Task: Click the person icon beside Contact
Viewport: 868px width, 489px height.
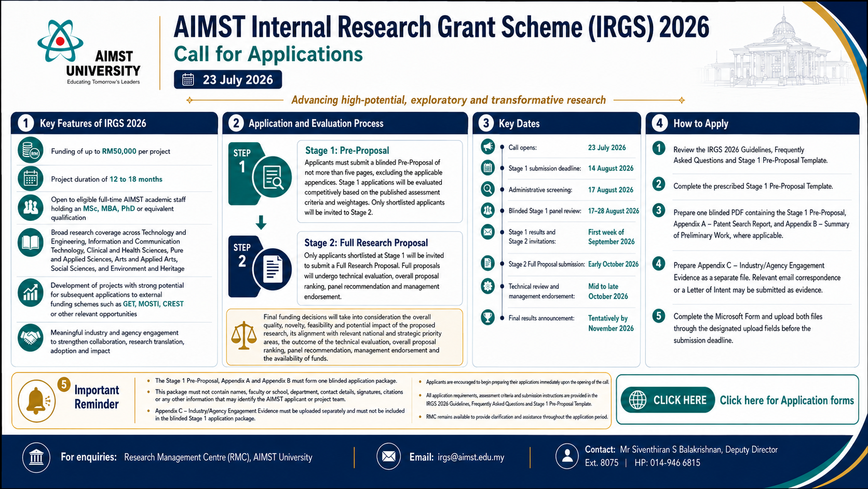Action: pyautogui.click(x=567, y=456)
